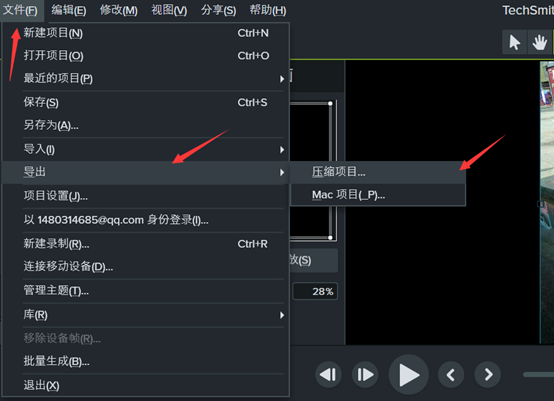Screen dimensions: 554x401
Task: Choose 压缩项目... in export submenu
Action: coord(378,172)
